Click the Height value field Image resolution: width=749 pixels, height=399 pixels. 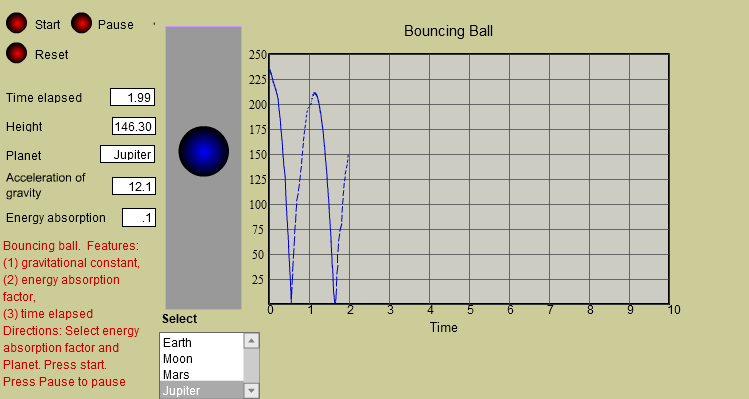coord(134,126)
